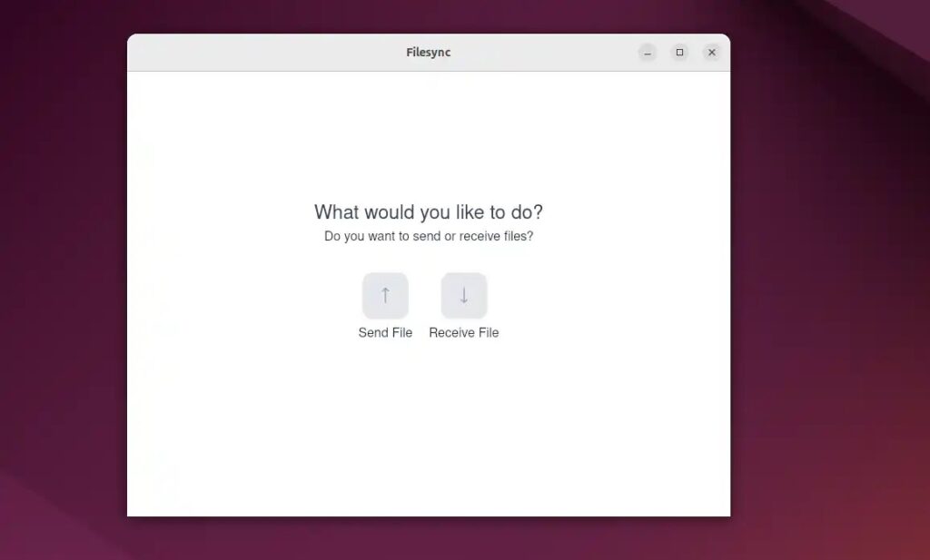
Task: Close the Filesync window
Action: [x=712, y=53]
